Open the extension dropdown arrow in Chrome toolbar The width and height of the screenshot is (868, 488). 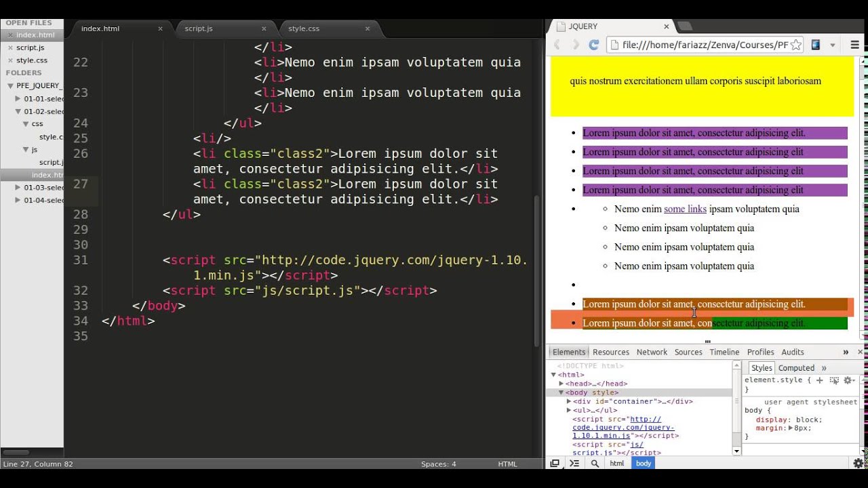tap(833, 45)
